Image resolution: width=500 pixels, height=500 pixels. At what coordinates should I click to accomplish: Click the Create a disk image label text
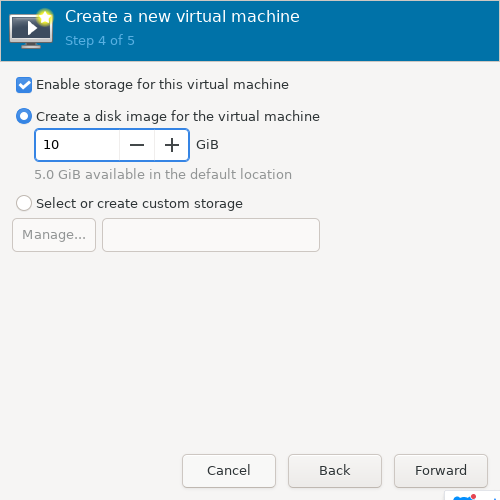tap(178, 116)
